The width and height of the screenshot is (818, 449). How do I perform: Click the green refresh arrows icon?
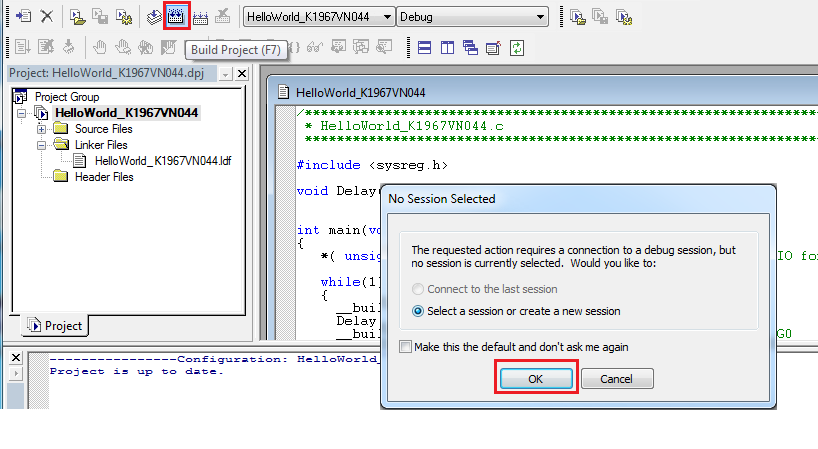pos(516,47)
